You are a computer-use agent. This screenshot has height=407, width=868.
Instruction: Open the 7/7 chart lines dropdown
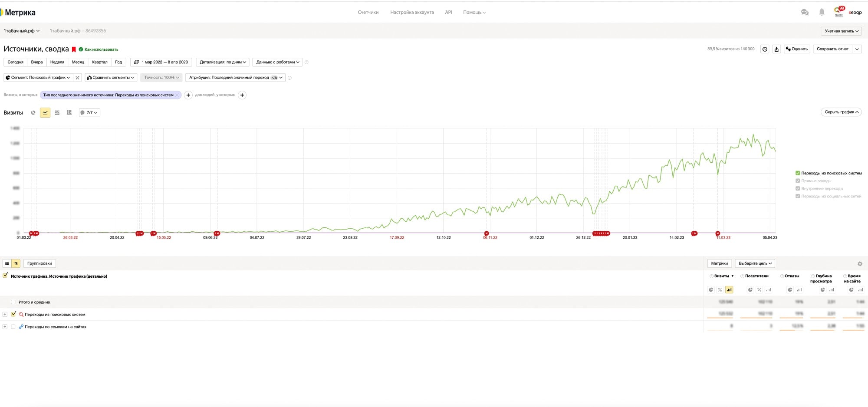point(89,113)
